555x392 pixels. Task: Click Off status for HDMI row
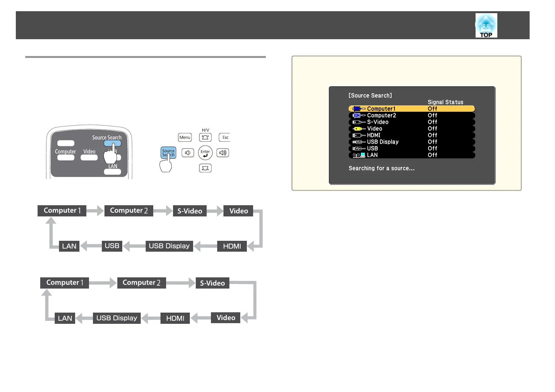432,135
